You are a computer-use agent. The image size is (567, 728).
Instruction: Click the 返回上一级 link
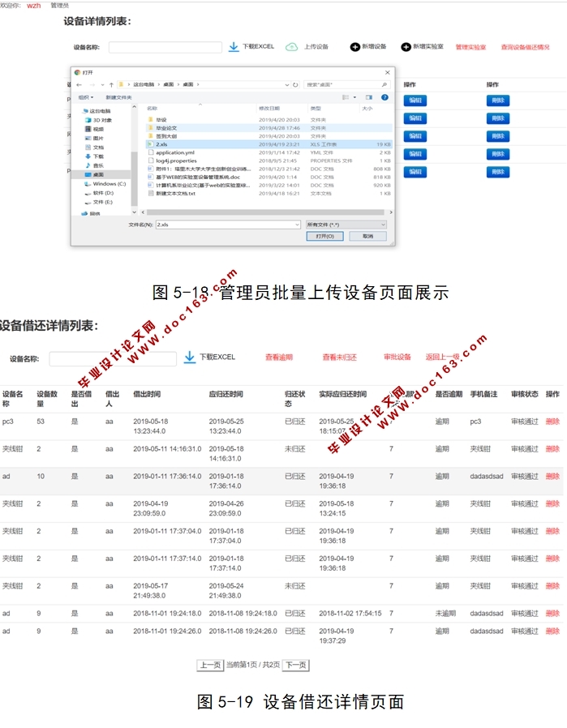(x=443, y=357)
